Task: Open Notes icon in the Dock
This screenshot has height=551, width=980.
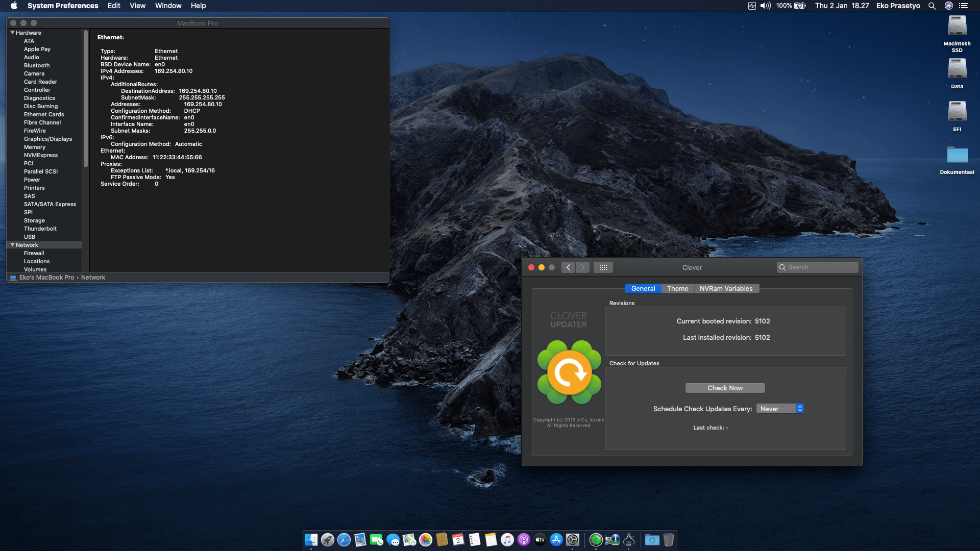Action: pyautogui.click(x=491, y=540)
